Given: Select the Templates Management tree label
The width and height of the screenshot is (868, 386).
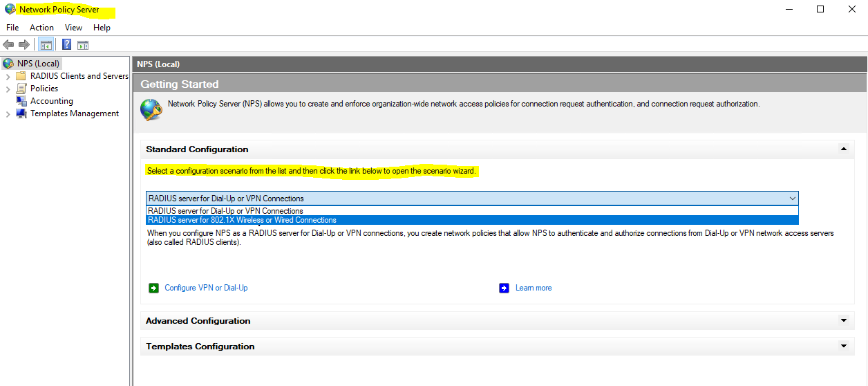Looking at the screenshot, I should 75,113.
